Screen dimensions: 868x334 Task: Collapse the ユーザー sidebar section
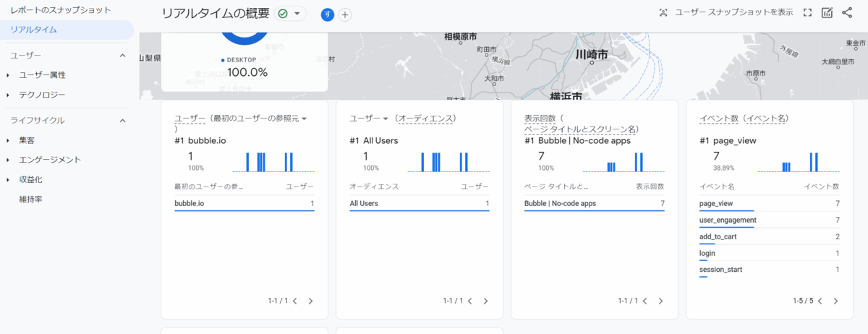click(x=122, y=55)
